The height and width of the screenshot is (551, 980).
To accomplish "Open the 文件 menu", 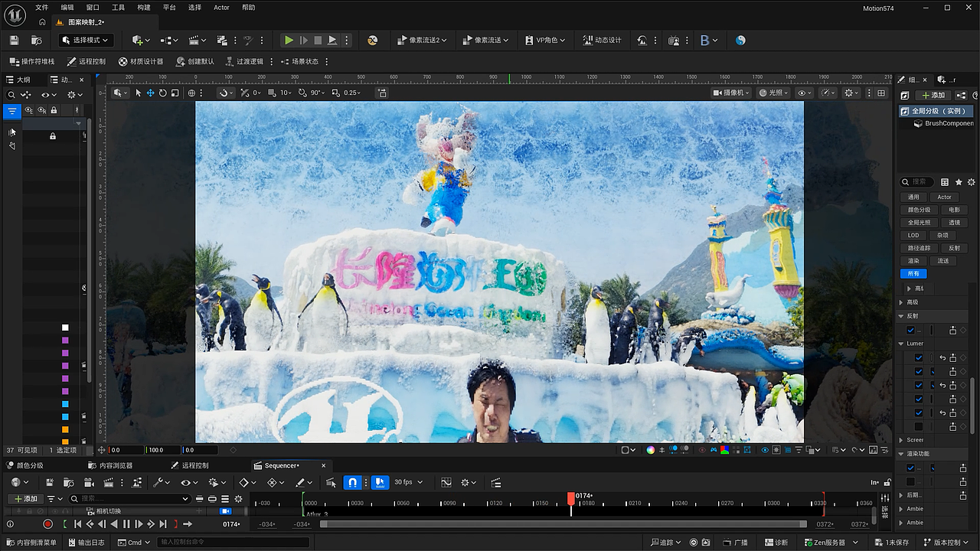I will 41,8.
